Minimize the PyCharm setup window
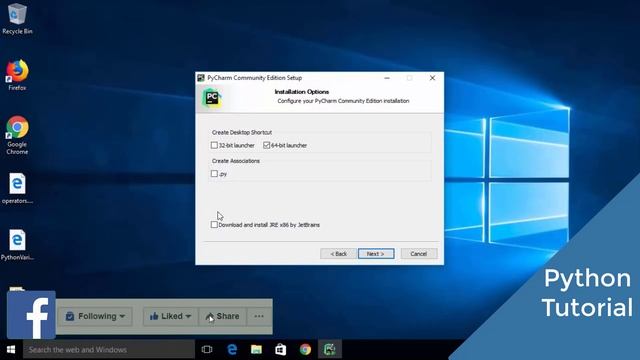Screen dimensions: 640x360 point(387,78)
